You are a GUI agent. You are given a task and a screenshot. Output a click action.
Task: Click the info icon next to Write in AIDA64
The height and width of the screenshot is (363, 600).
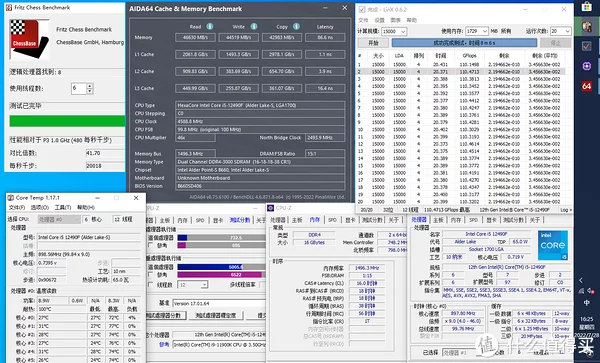click(254, 26)
